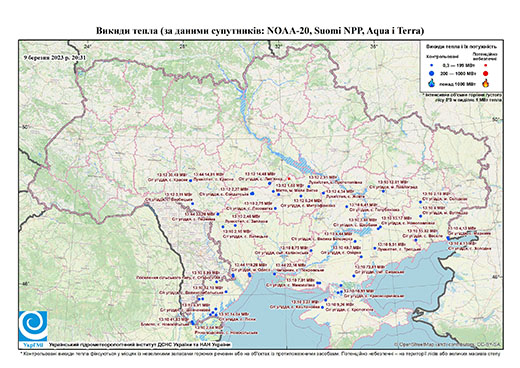Click the blue flame icon in legend
Screen dimensions: 520x368
click(x=432, y=83)
